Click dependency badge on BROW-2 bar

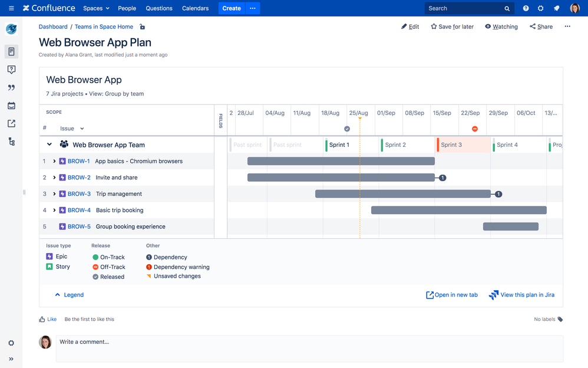(442, 178)
